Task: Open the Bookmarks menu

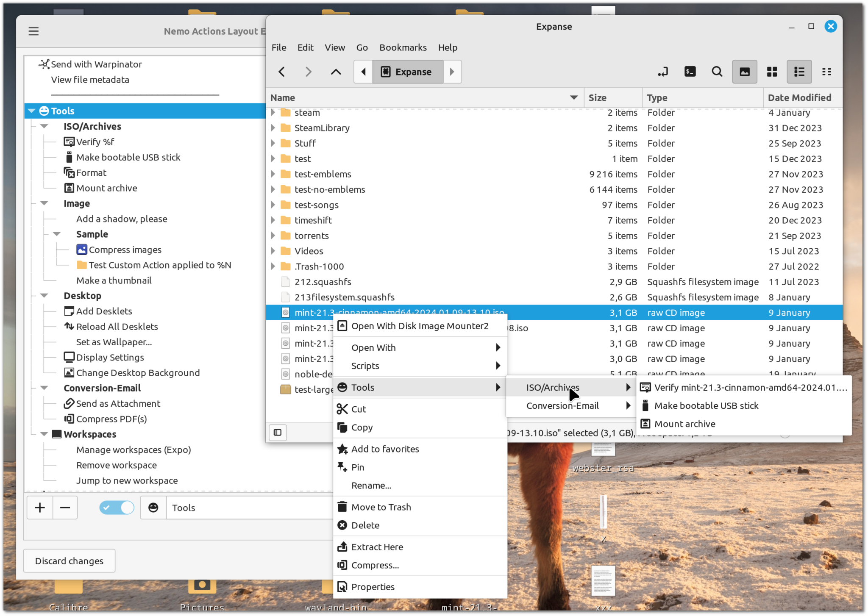Action: point(403,47)
